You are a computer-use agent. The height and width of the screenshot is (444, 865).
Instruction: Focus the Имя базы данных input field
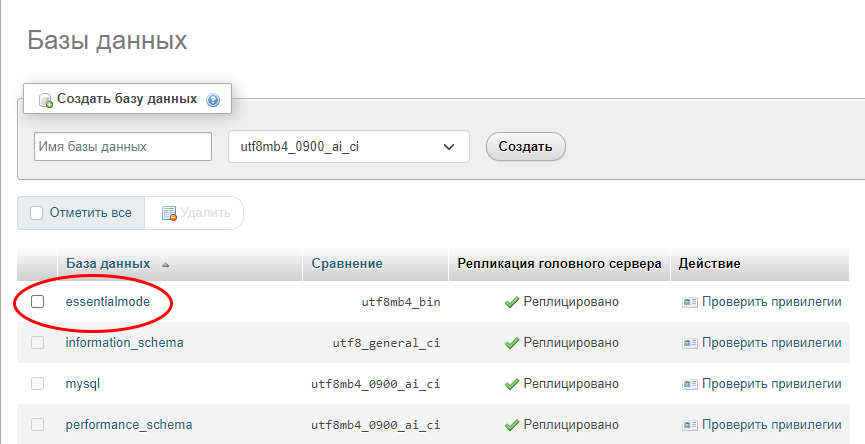click(123, 147)
